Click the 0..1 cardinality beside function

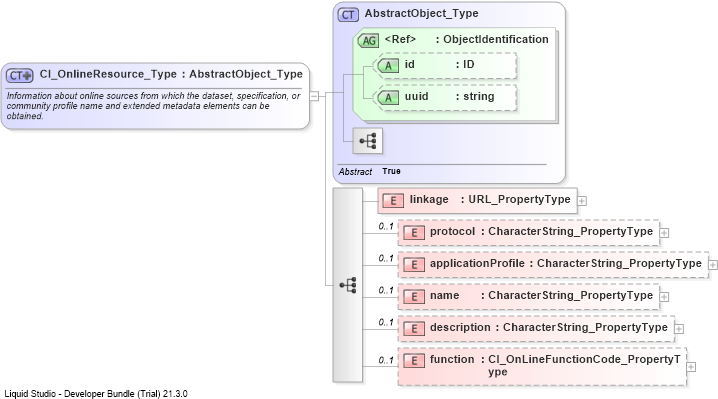[x=386, y=361]
